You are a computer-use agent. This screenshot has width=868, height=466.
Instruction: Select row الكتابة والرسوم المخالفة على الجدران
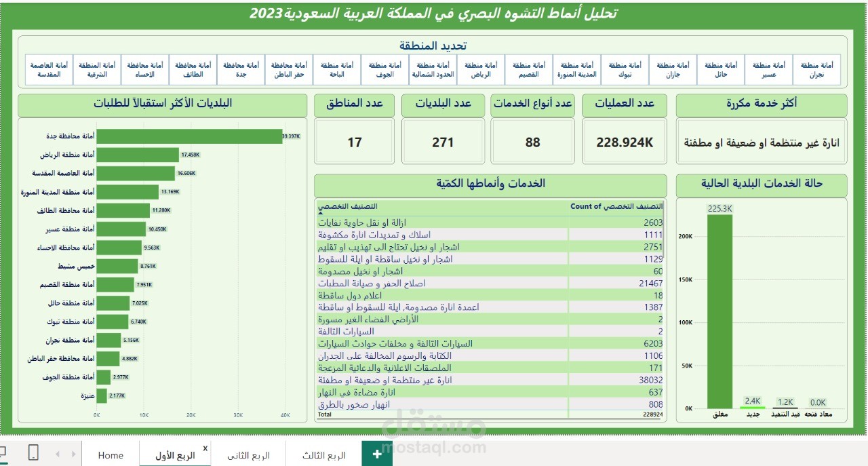[x=490, y=355]
